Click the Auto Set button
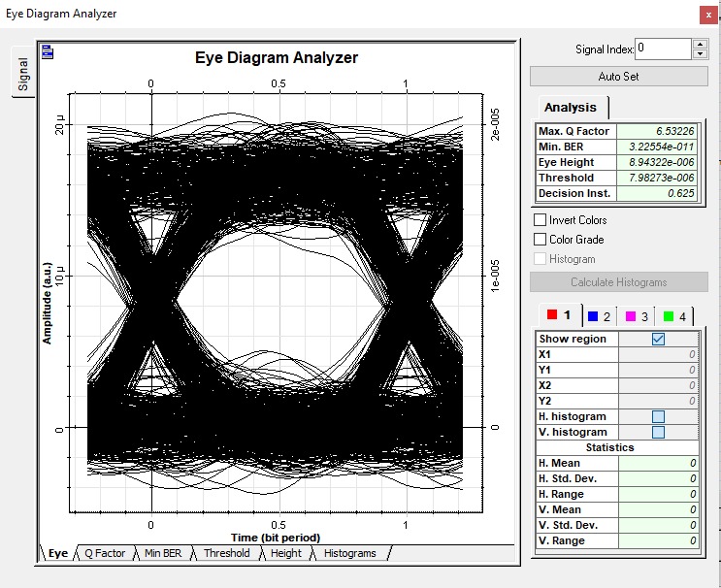The height and width of the screenshot is (588, 721). (x=619, y=77)
